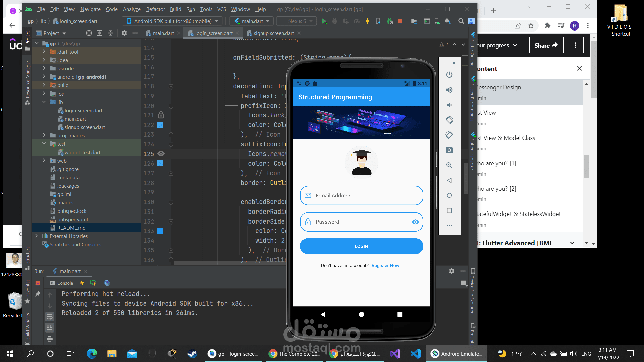The height and width of the screenshot is (362, 644).
Task: Tap the LOGIN button in phone app
Action: (361, 246)
